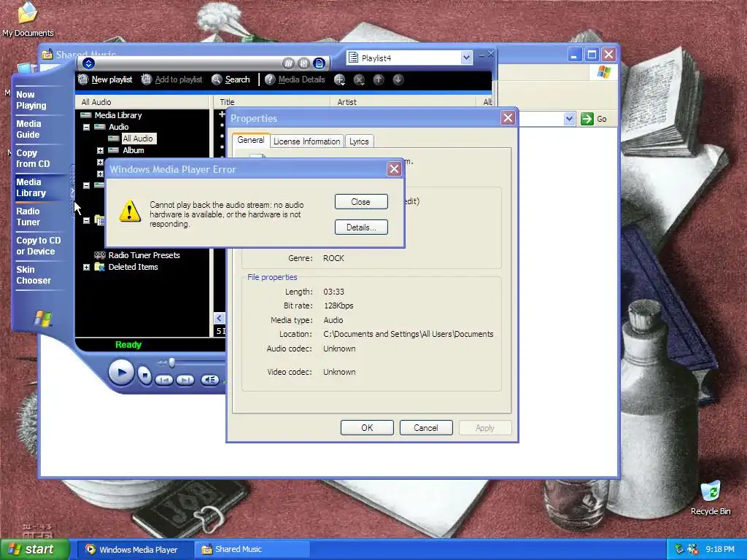The height and width of the screenshot is (560, 747).
Task: Open the Playlist4 dropdown
Action: (466, 58)
